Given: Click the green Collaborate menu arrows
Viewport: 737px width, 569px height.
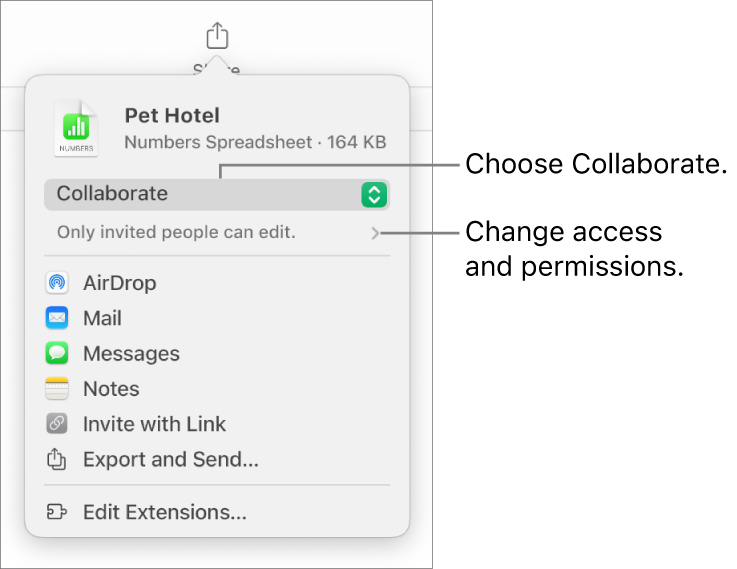Looking at the screenshot, I should tap(373, 194).
